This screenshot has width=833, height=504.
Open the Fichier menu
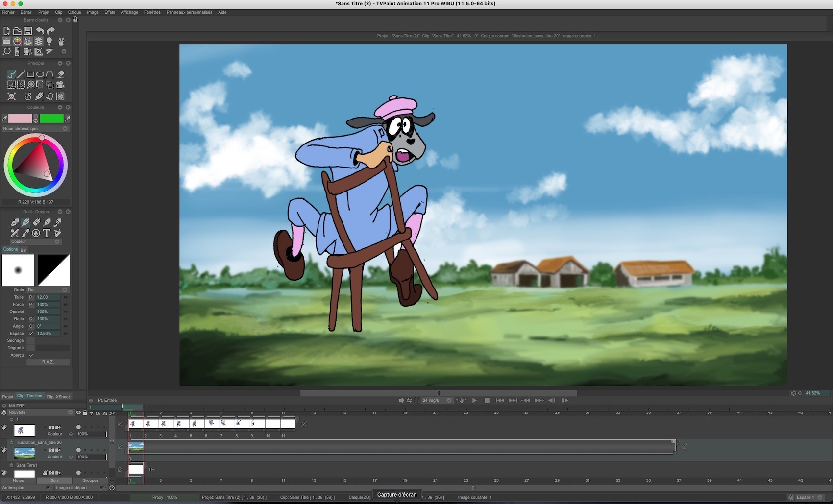coord(8,12)
